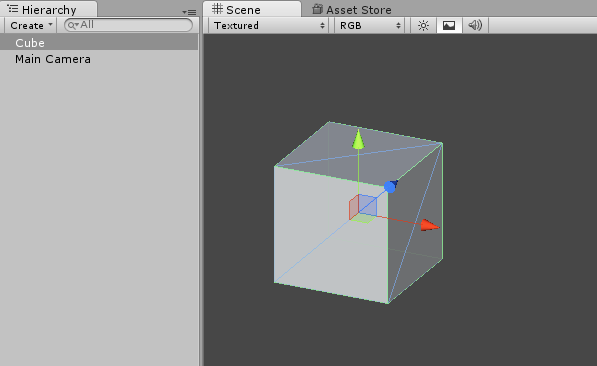The height and width of the screenshot is (366, 597).
Task: Open the Textured draw mode dropdown
Action: coord(269,26)
